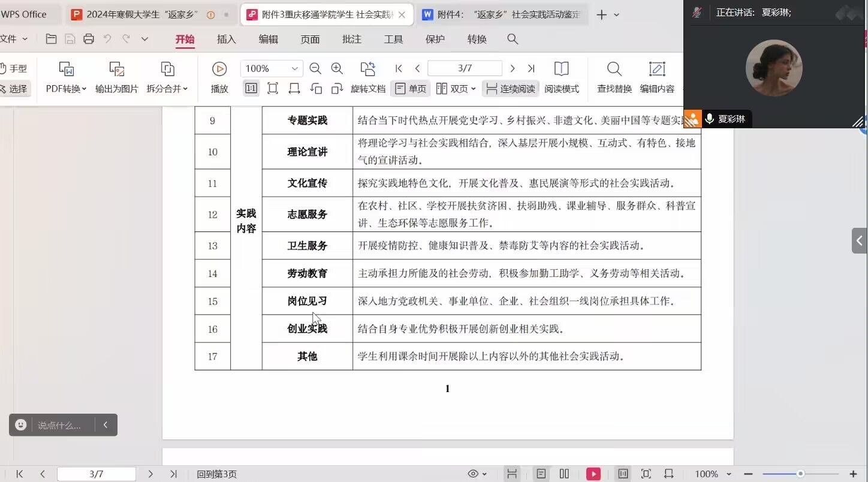Click the zoom in magnifier icon
868x482 pixels.
click(x=337, y=68)
